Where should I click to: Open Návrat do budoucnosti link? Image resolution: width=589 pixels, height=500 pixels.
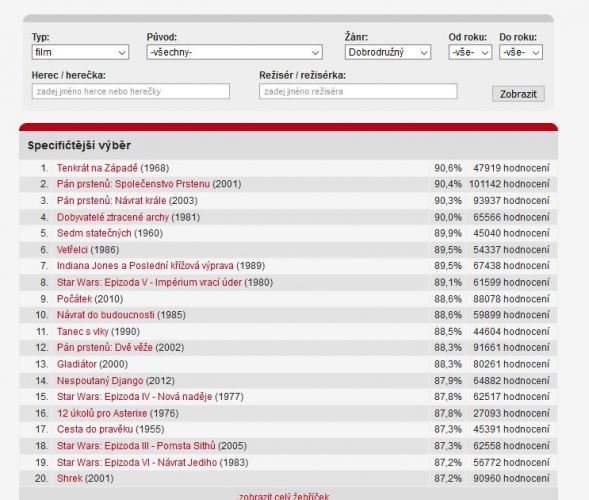tap(106, 315)
